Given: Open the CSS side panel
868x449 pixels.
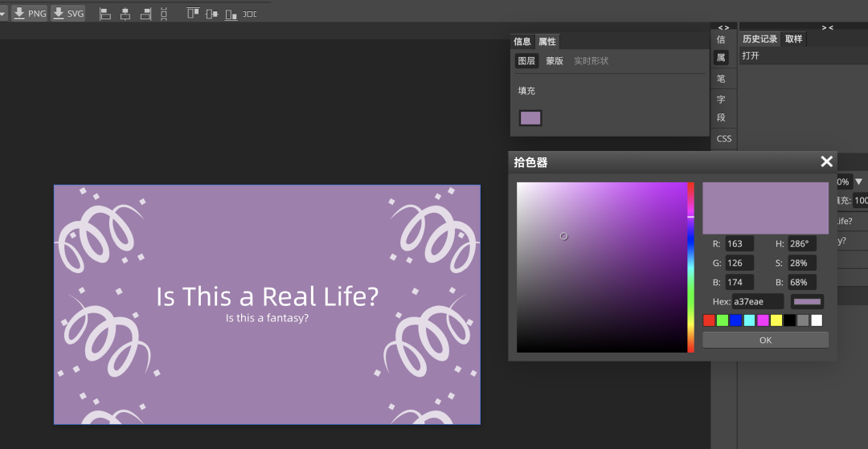Looking at the screenshot, I should [x=724, y=138].
